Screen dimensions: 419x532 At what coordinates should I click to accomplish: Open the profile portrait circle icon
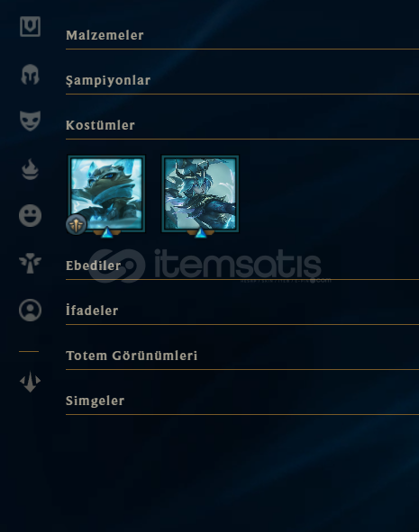pos(30,310)
